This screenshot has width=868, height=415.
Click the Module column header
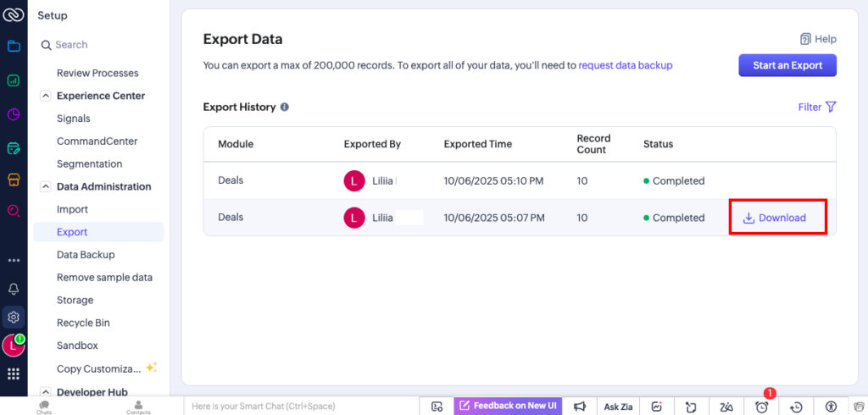coord(236,144)
